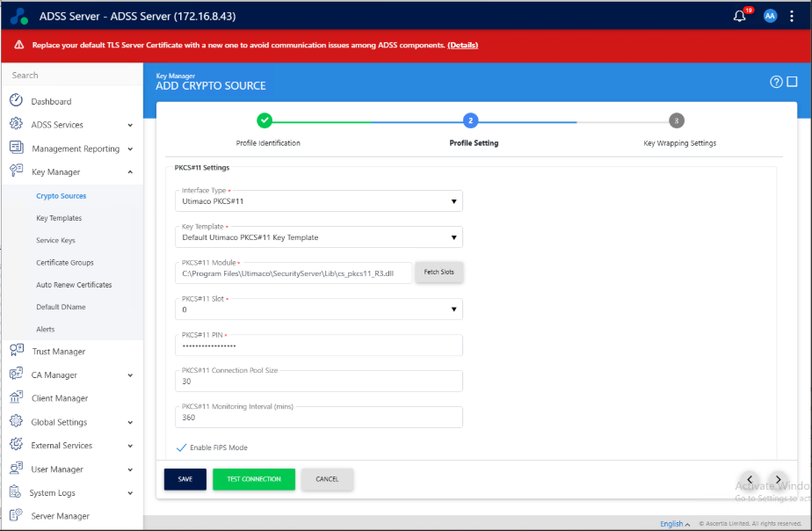
Task: Expand the User Manager chevron
Action: click(x=130, y=469)
